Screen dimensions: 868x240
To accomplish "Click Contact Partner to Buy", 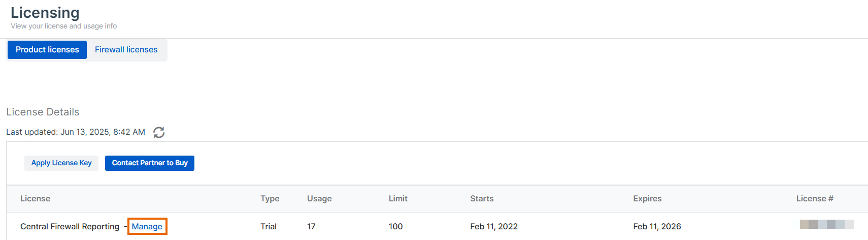I will click(150, 163).
